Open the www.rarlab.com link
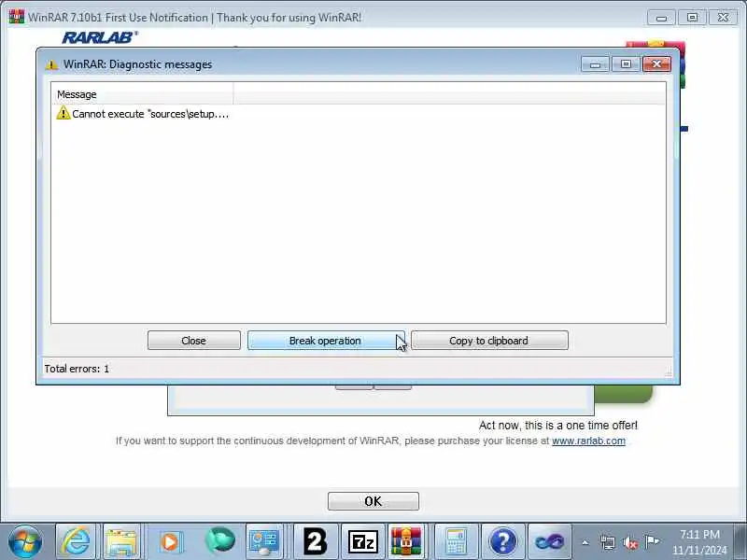Image resolution: width=747 pixels, height=560 pixels. click(x=588, y=441)
